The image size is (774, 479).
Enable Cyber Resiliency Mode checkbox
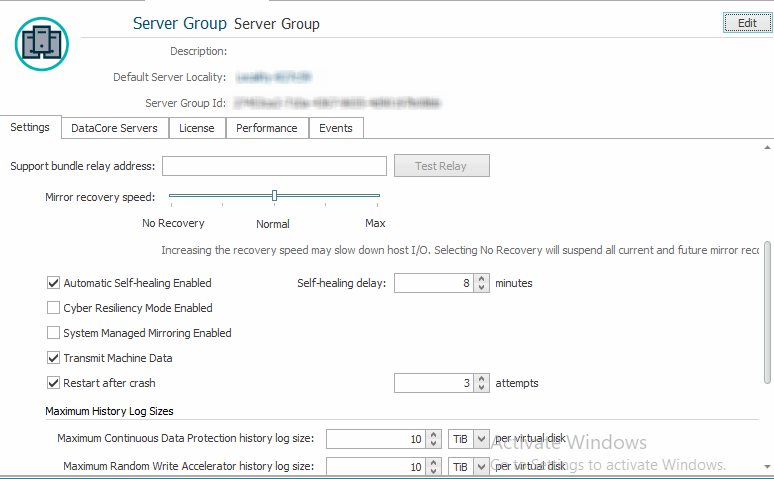(54, 308)
